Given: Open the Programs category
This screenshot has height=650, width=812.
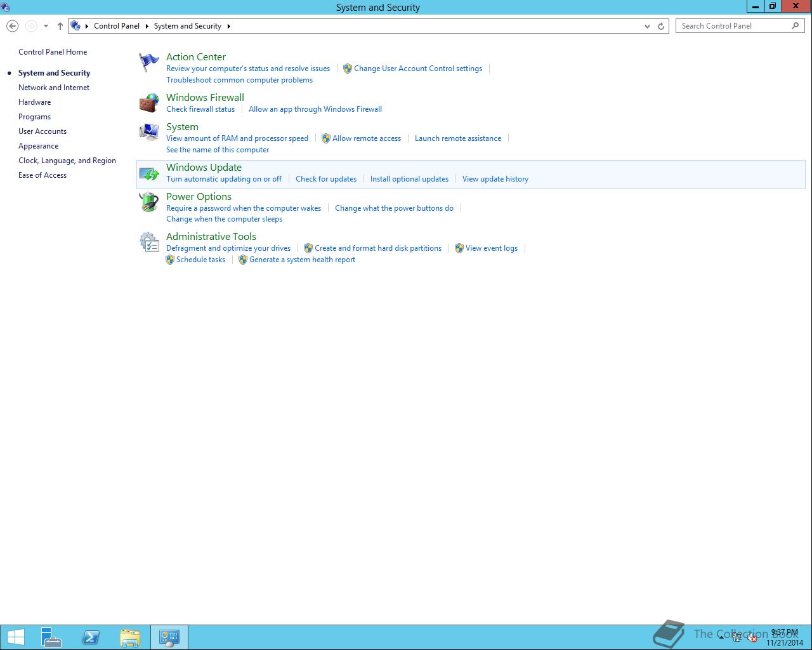Looking at the screenshot, I should (x=34, y=117).
